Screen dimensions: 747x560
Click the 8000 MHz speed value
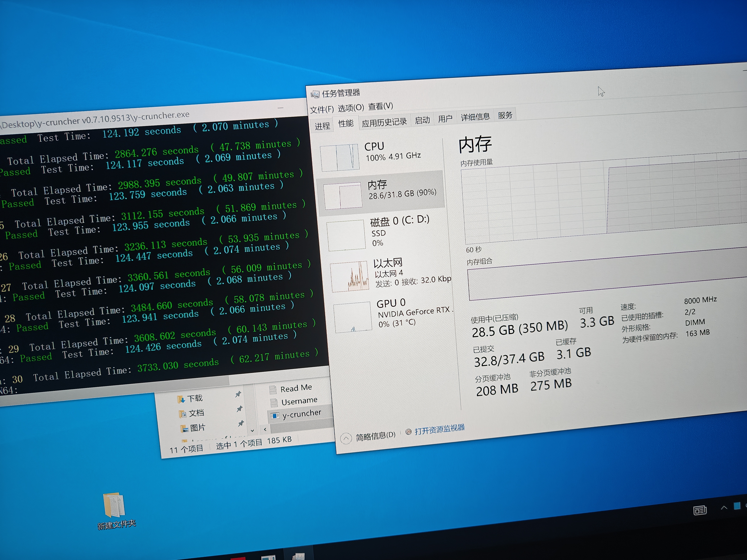[x=700, y=300]
